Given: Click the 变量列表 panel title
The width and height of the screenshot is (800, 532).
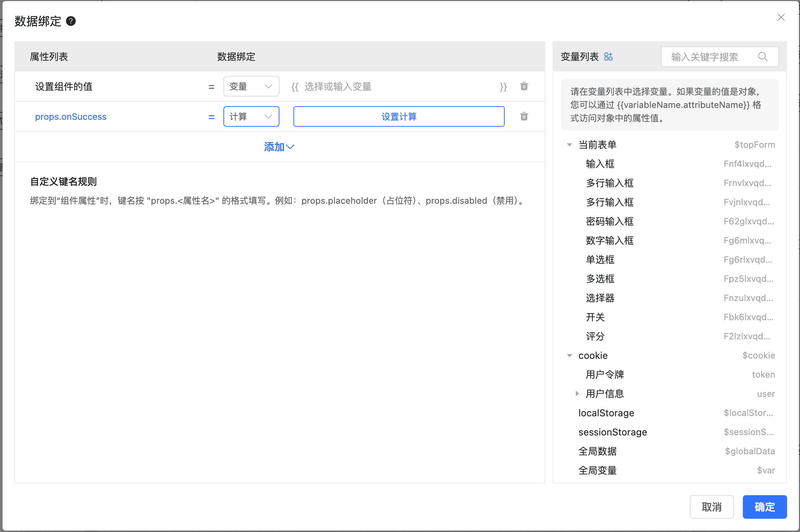Looking at the screenshot, I should (x=580, y=57).
